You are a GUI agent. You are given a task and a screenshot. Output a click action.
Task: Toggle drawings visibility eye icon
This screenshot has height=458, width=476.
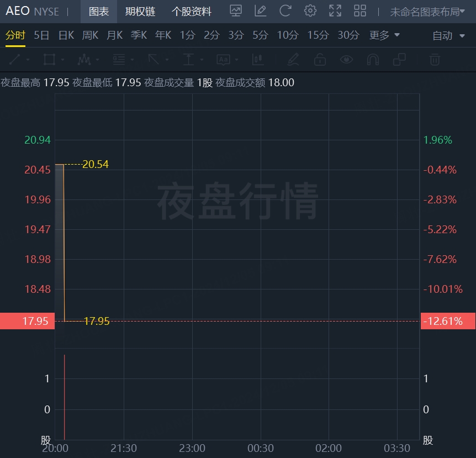tap(346, 60)
